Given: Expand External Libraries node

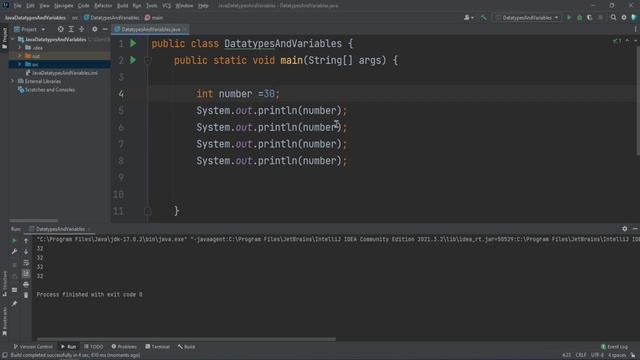Looking at the screenshot, I should coord(13,81).
